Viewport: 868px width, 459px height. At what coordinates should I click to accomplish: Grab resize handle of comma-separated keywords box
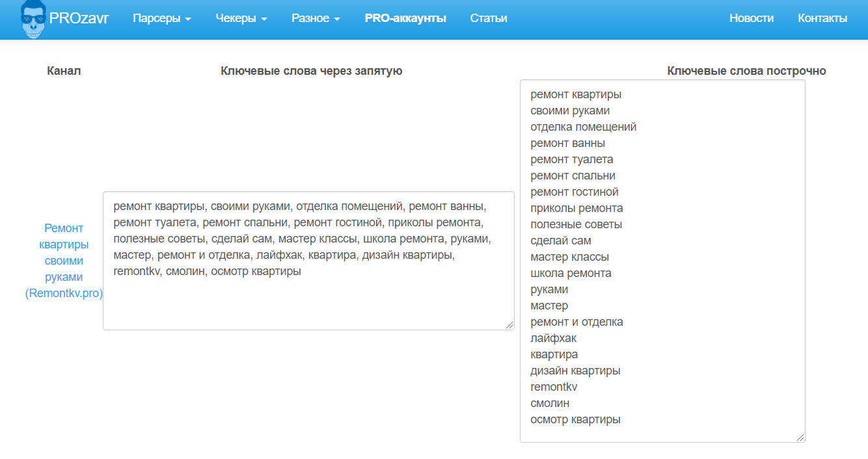(x=509, y=325)
